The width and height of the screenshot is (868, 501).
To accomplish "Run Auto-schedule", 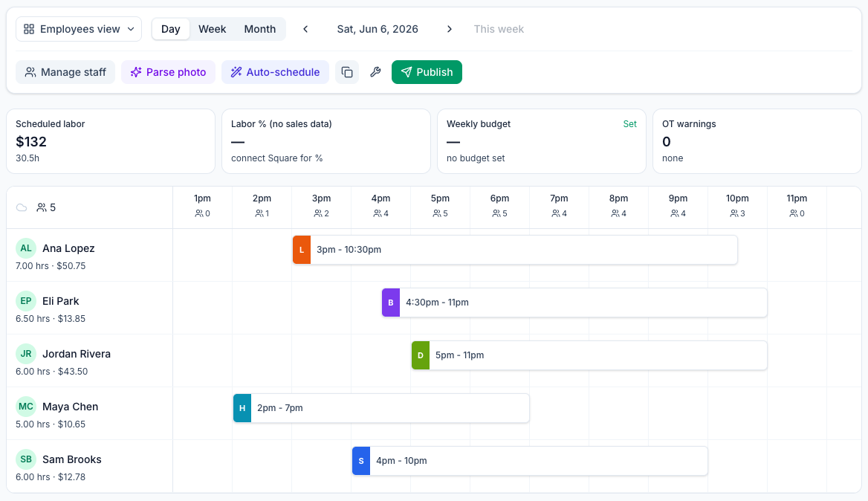I will (x=275, y=72).
